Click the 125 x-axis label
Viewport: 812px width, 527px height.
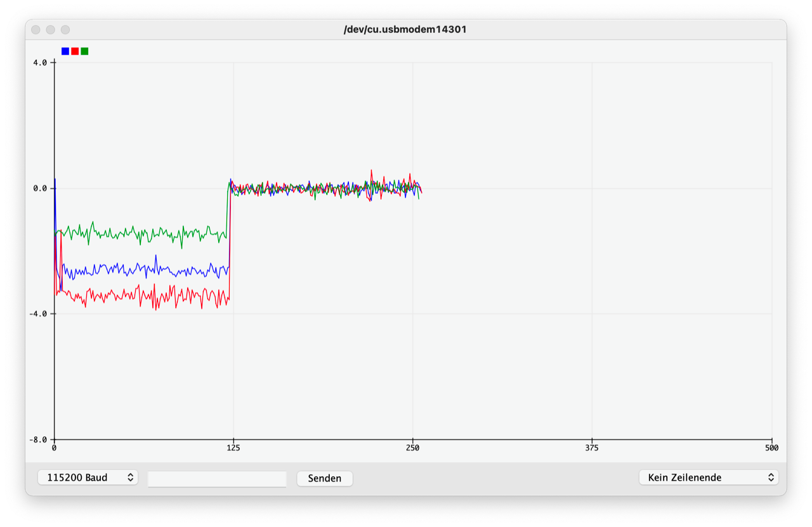tap(233, 448)
